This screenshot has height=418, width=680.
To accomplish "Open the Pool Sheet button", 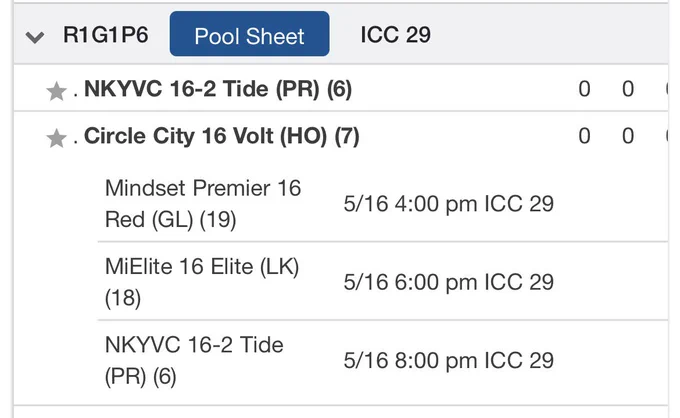I will tap(249, 34).
